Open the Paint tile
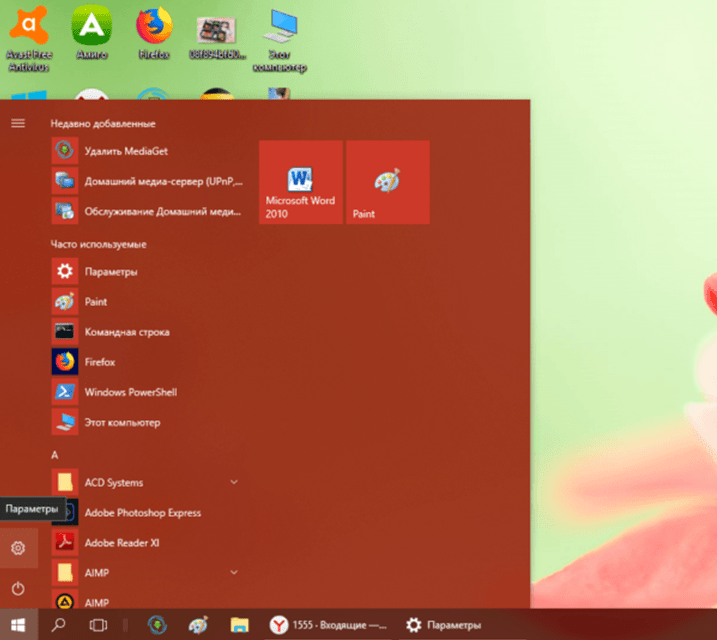The image size is (717, 640). [387, 183]
